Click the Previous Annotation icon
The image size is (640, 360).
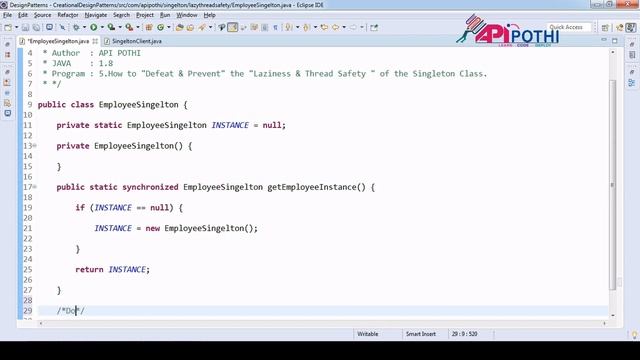pyautogui.click(x=306, y=27)
